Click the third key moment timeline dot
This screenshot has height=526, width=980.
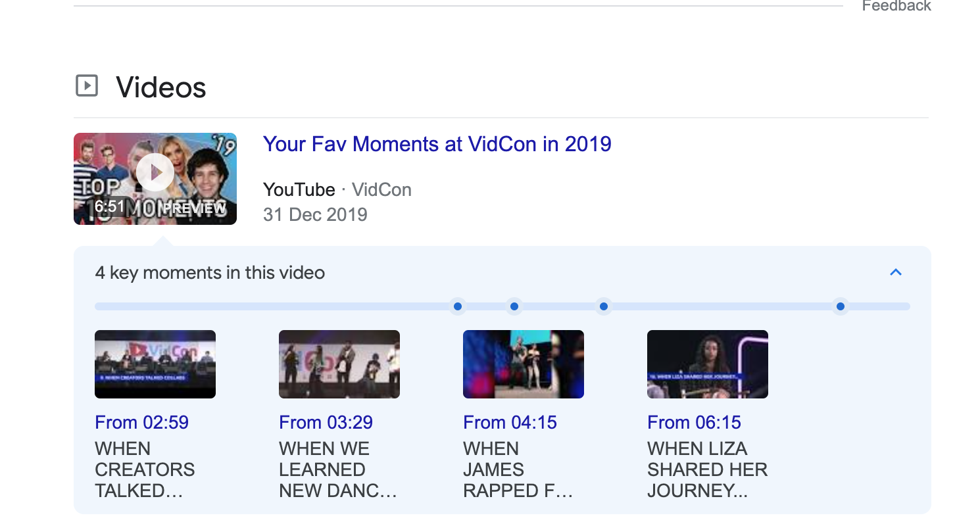point(604,306)
